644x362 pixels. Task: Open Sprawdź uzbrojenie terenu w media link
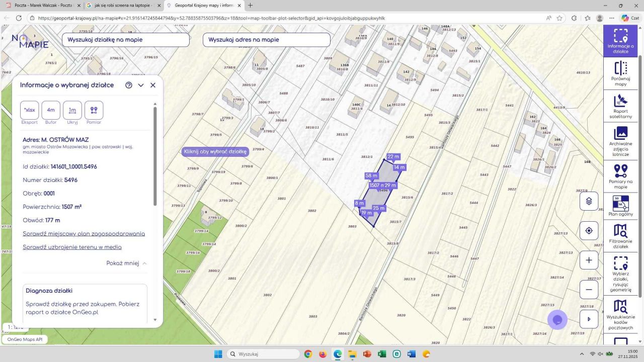pyautogui.click(x=72, y=247)
